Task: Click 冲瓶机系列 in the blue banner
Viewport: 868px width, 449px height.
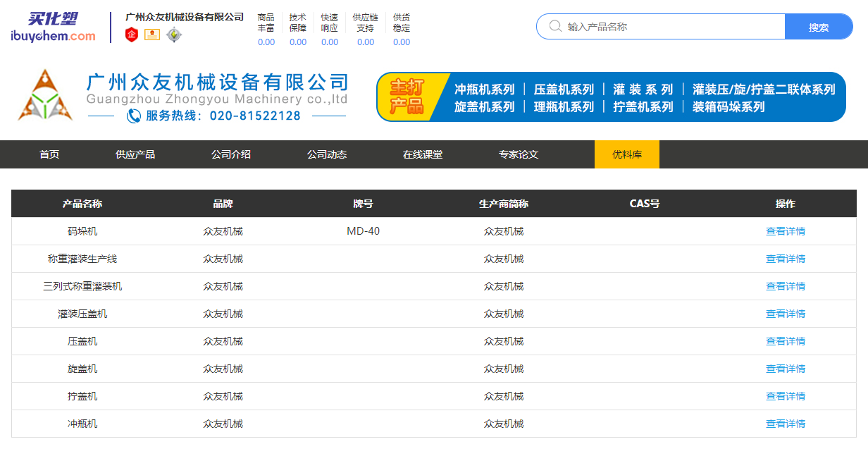Action: tap(485, 90)
